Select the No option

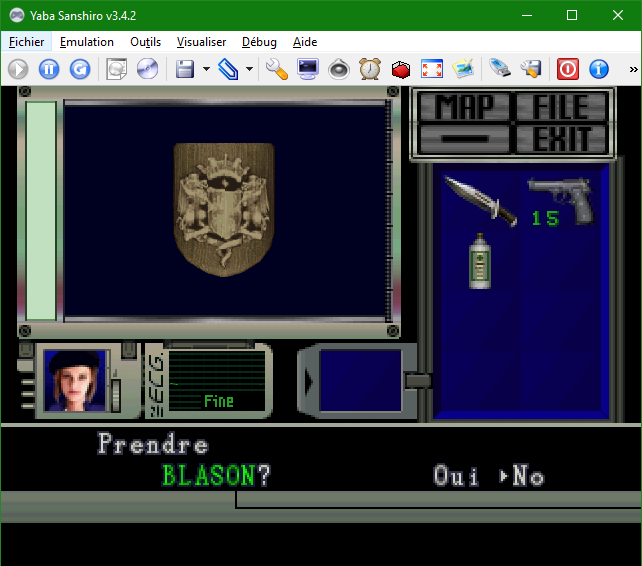[528, 476]
